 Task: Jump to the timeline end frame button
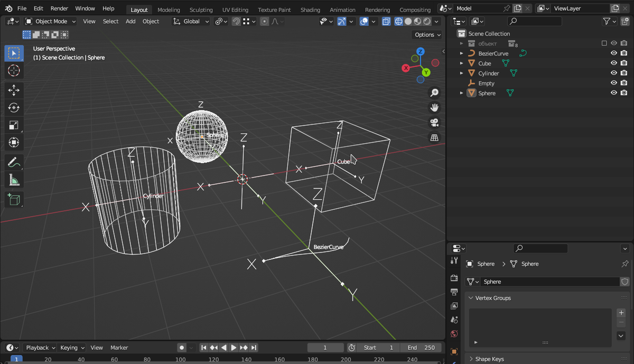254,348
